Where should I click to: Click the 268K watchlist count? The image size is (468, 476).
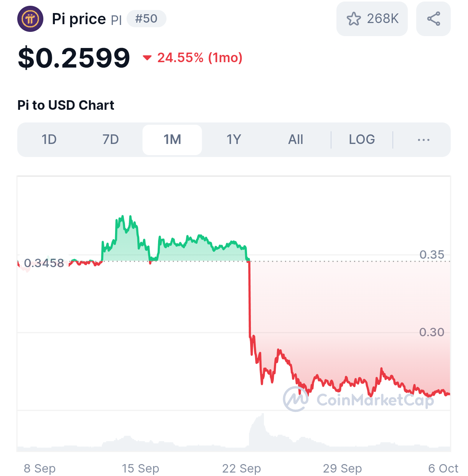click(x=382, y=19)
